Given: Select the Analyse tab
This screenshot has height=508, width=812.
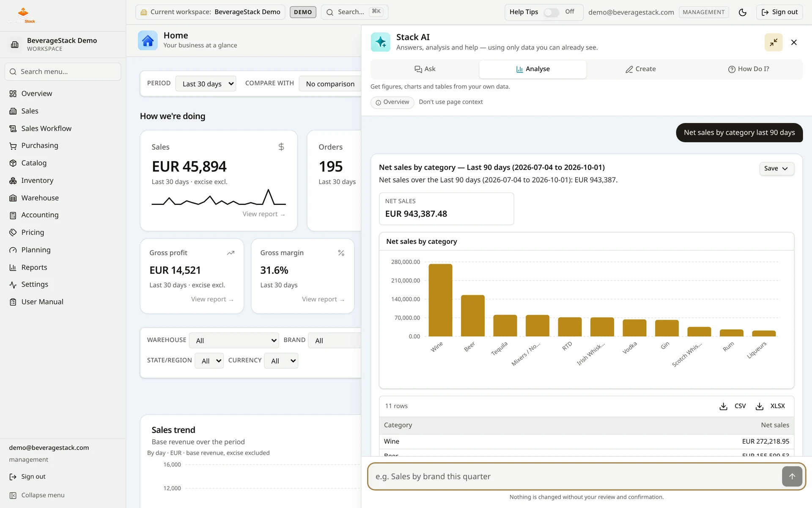Looking at the screenshot, I should click(533, 69).
